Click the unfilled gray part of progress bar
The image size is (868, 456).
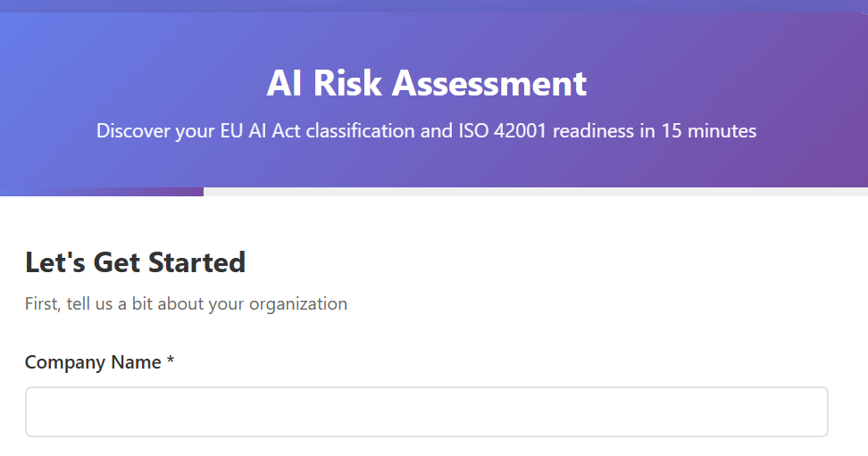536,192
